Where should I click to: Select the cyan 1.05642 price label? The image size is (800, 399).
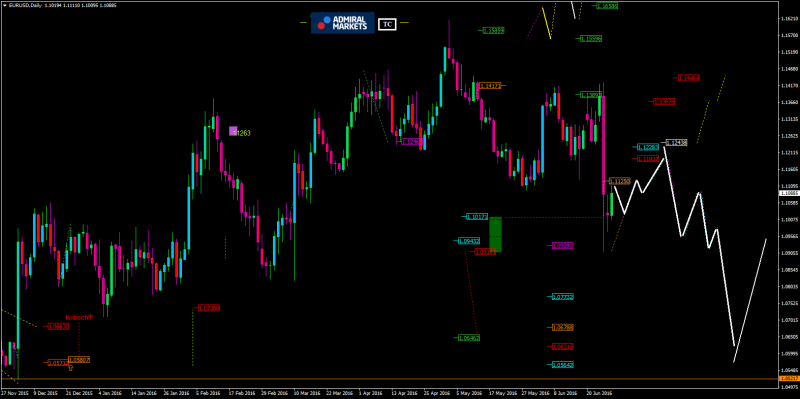pos(563,365)
